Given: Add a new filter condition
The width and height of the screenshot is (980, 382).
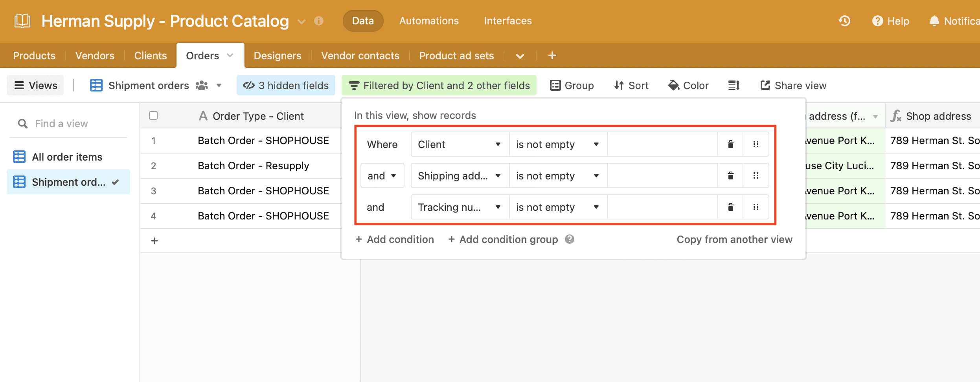Looking at the screenshot, I should [x=395, y=239].
